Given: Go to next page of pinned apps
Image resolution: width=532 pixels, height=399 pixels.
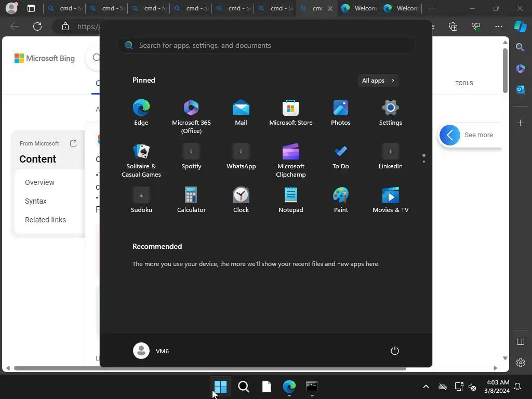Looking at the screenshot, I should [424, 162].
